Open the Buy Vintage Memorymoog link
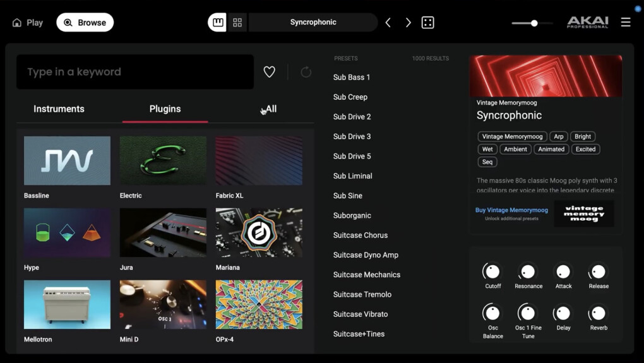The image size is (644, 363). [511, 210]
